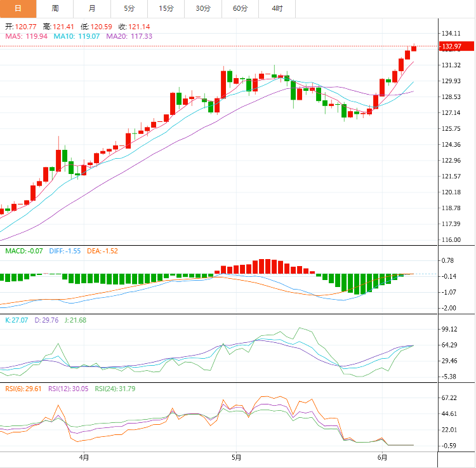Click the RSI(6): 29.61 label

pos(23,389)
